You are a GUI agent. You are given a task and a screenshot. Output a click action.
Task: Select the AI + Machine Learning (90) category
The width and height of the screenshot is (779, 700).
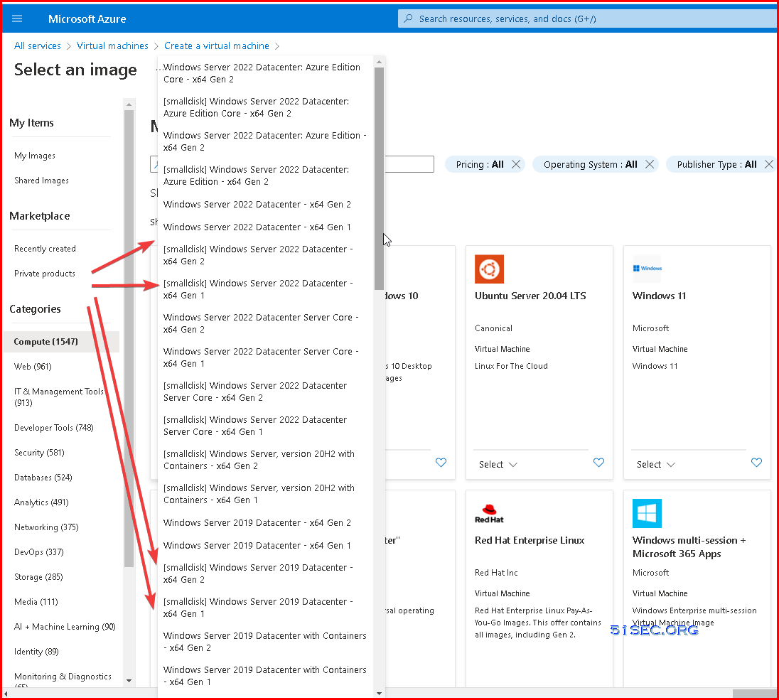(65, 627)
